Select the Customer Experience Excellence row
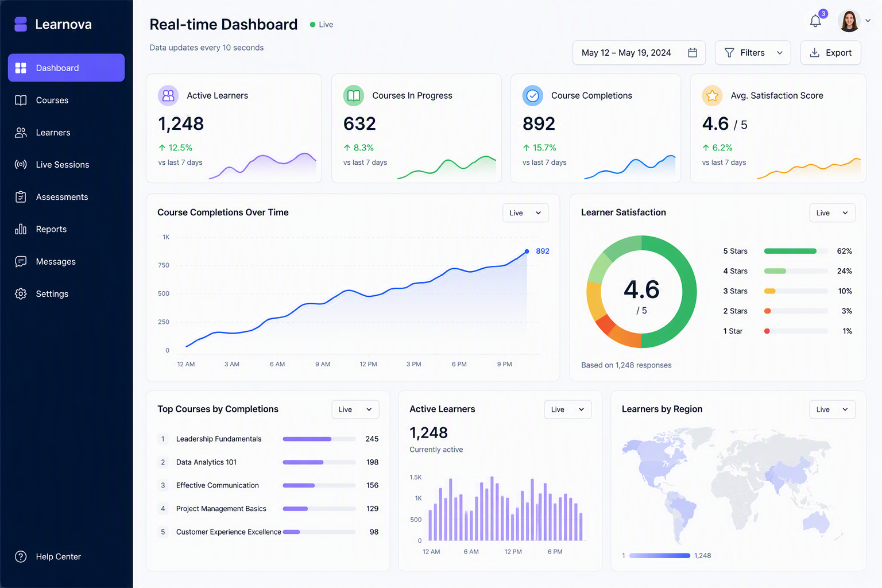The height and width of the screenshot is (588, 882). tap(268, 532)
